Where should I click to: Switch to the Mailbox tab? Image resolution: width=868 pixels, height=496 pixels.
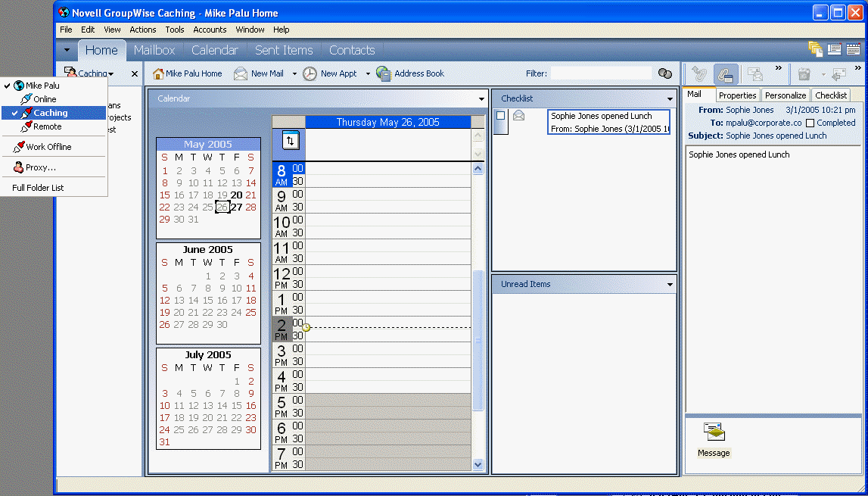click(154, 50)
